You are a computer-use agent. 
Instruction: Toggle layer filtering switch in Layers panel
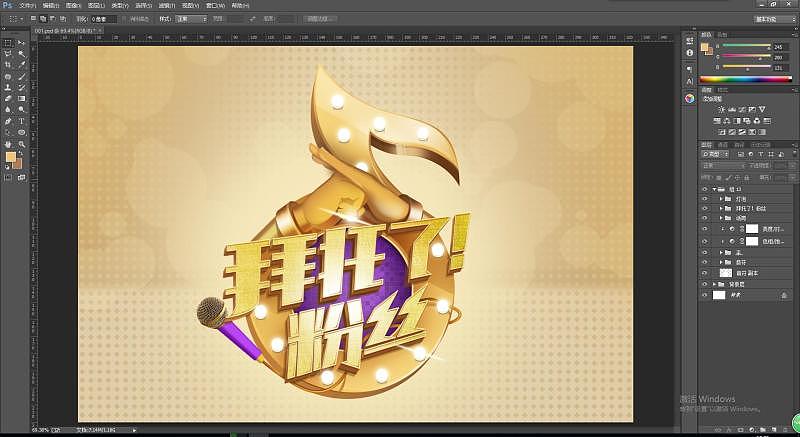(x=795, y=153)
